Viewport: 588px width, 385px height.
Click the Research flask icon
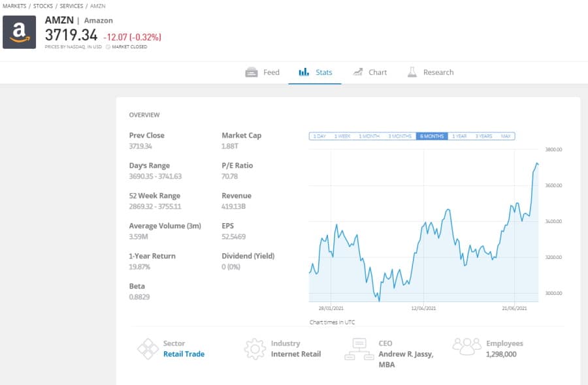pos(412,72)
